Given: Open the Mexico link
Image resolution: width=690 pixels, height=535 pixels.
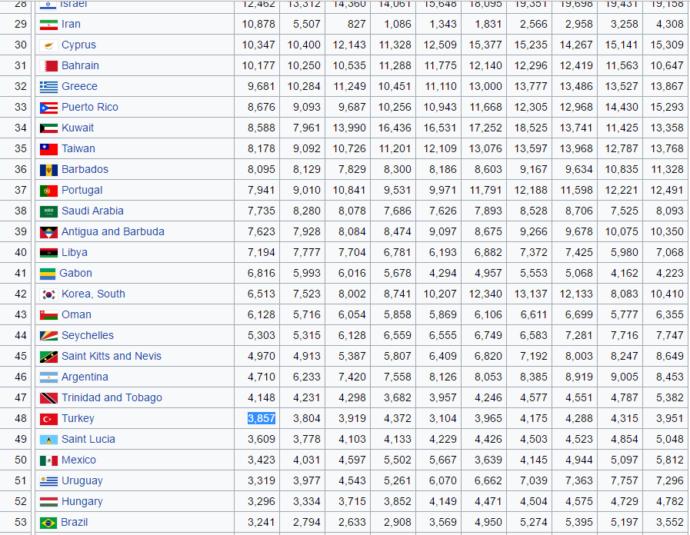Looking at the screenshot, I should point(79,460).
